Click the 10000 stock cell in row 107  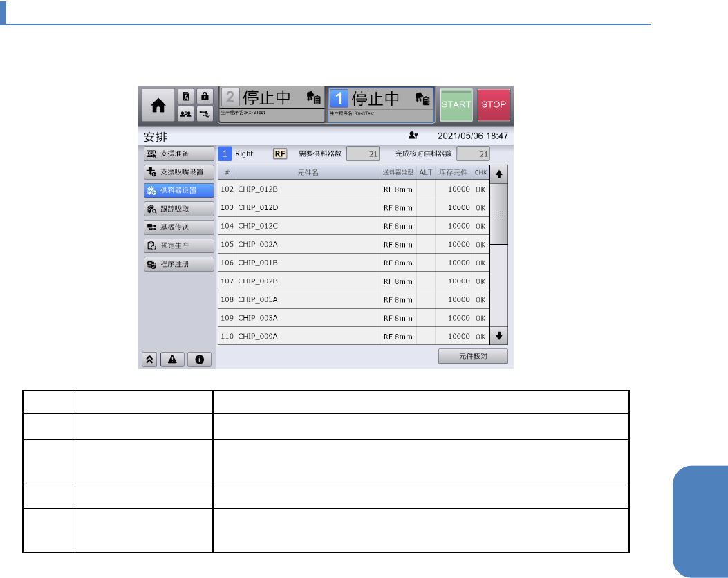tap(454, 281)
